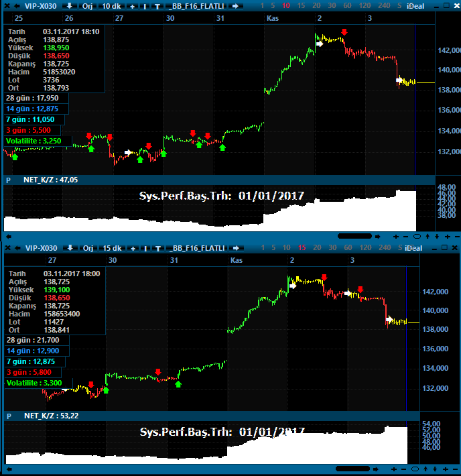Image resolution: width=461 pixels, height=476 pixels.
Task: Select the 10 minute period in the 15 dk chart
Action: 287,247
